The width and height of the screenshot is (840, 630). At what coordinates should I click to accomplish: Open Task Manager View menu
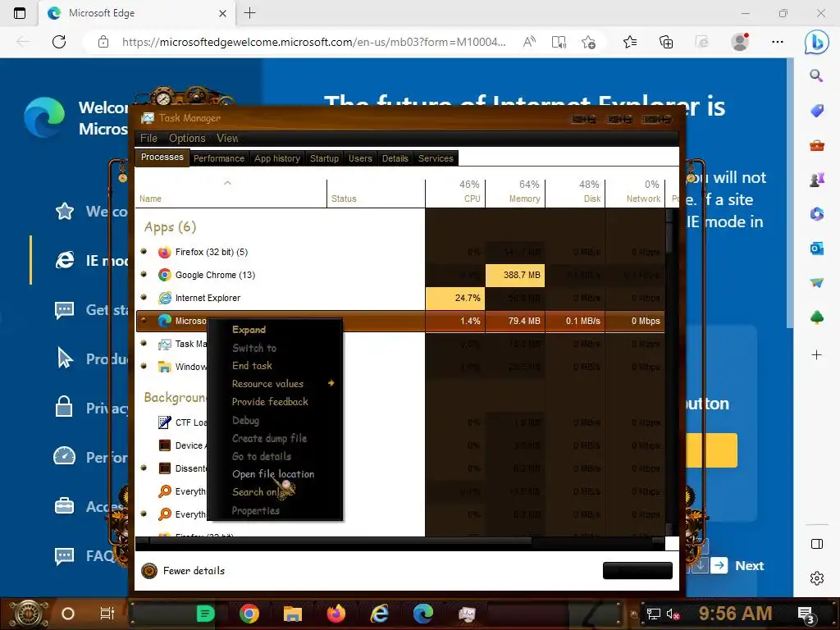pos(227,138)
